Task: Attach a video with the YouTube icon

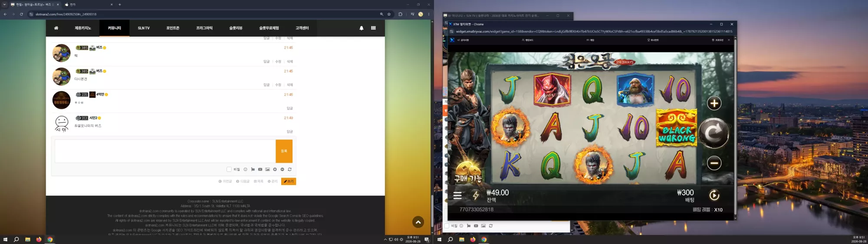Action: coord(260,169)
